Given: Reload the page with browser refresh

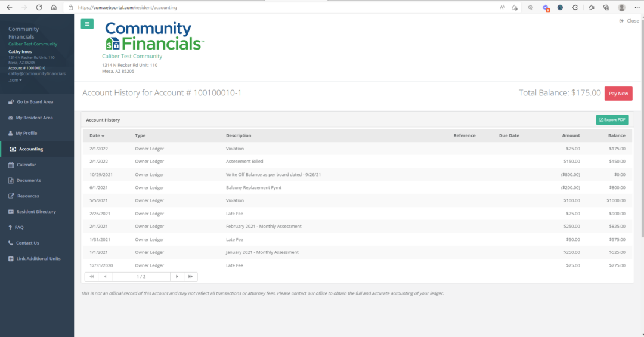Looking at the screenshot, I should click(39, 8).
